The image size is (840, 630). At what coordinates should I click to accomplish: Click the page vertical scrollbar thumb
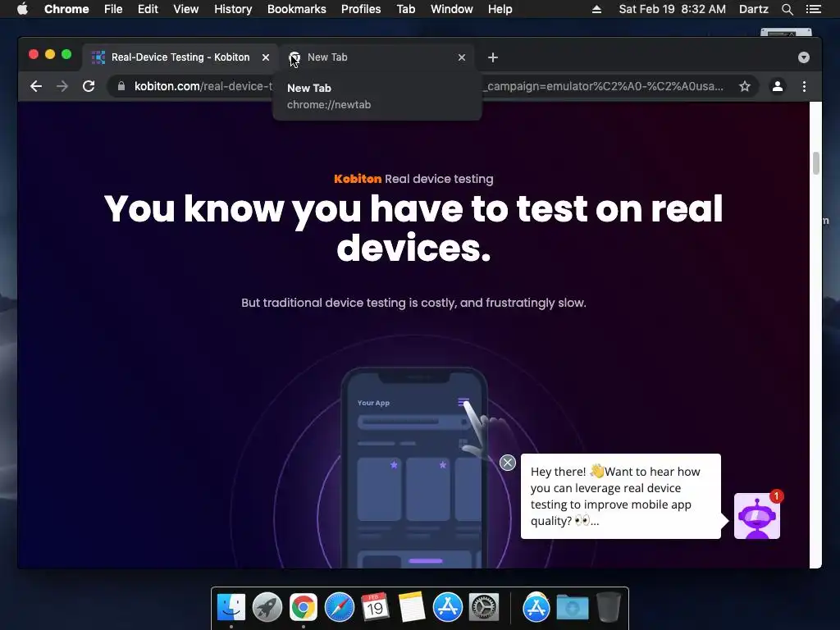[816, 163]
